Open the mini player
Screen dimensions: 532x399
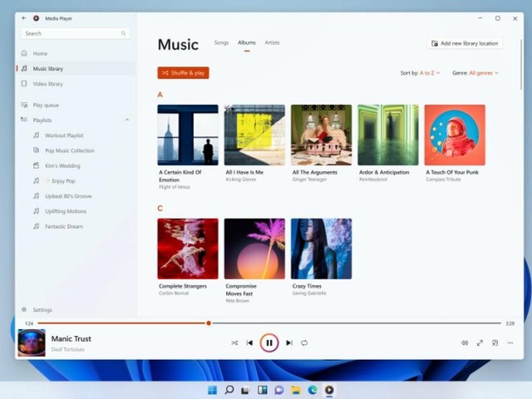pos(495,342)
